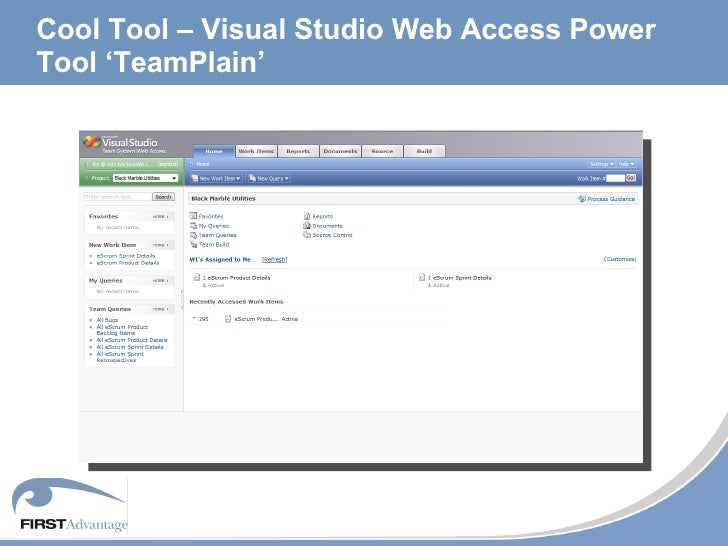
Task: Switch to the Source tab
Action: tap(382, 151)
